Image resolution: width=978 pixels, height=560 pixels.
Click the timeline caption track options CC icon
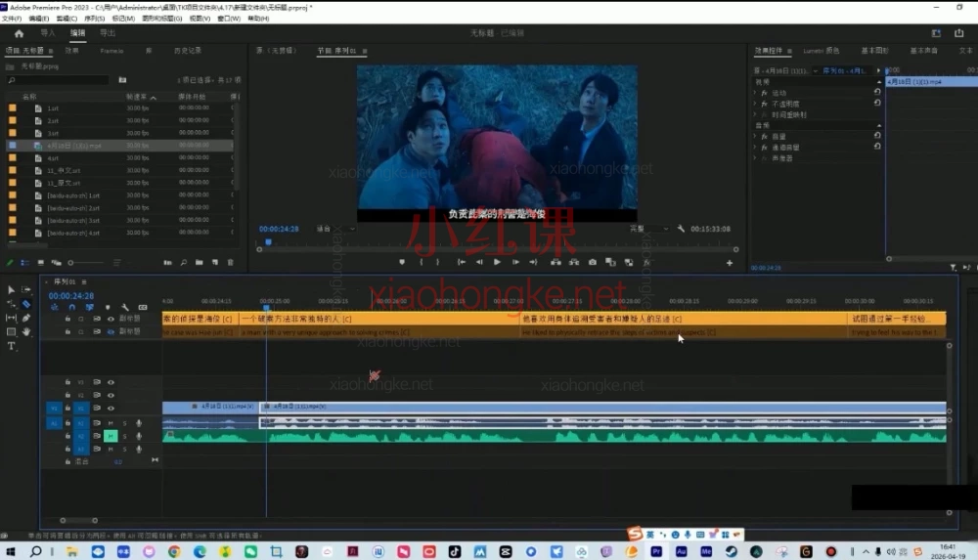click(143, 308)
